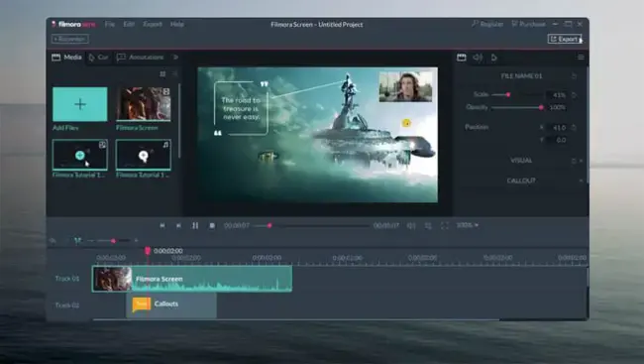Viewport: 644px width, 364px height.
Task: Click the Opacity percentage field
Action: (x=557, y=107)
